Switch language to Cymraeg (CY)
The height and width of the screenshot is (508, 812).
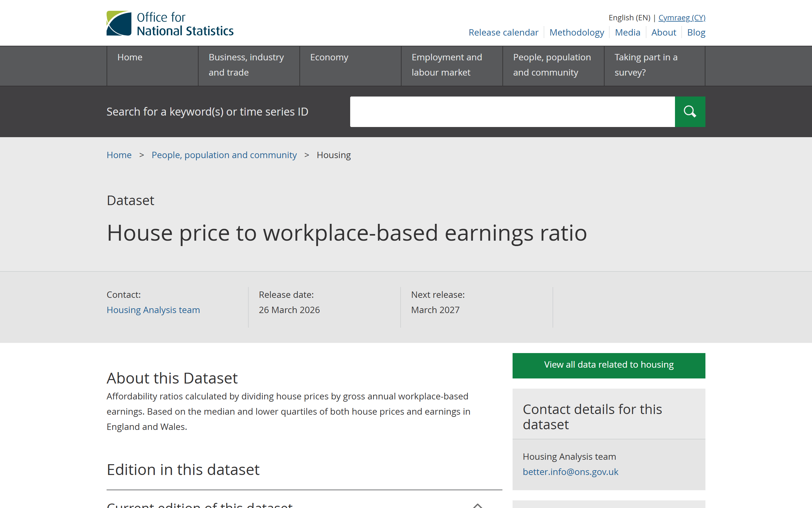(682, 17)
